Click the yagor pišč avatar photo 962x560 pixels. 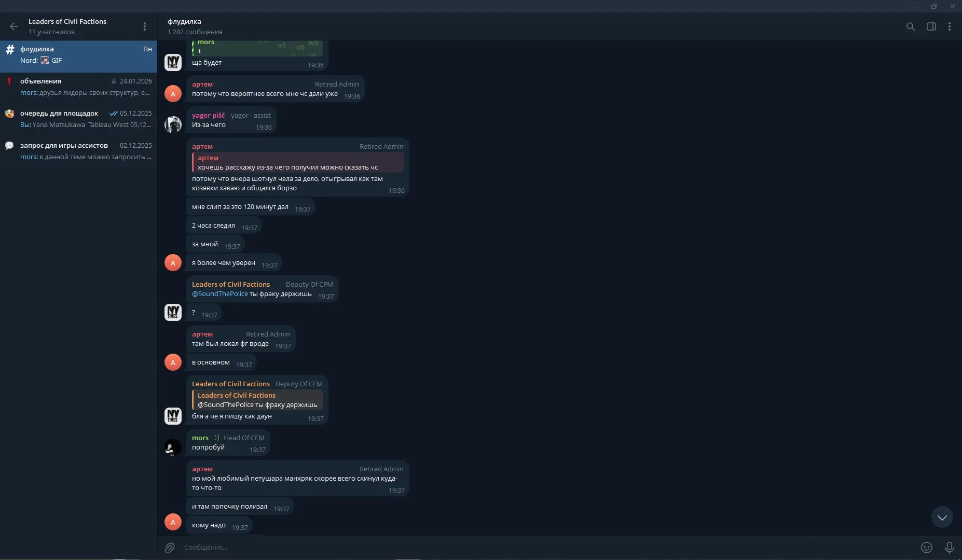173,124
